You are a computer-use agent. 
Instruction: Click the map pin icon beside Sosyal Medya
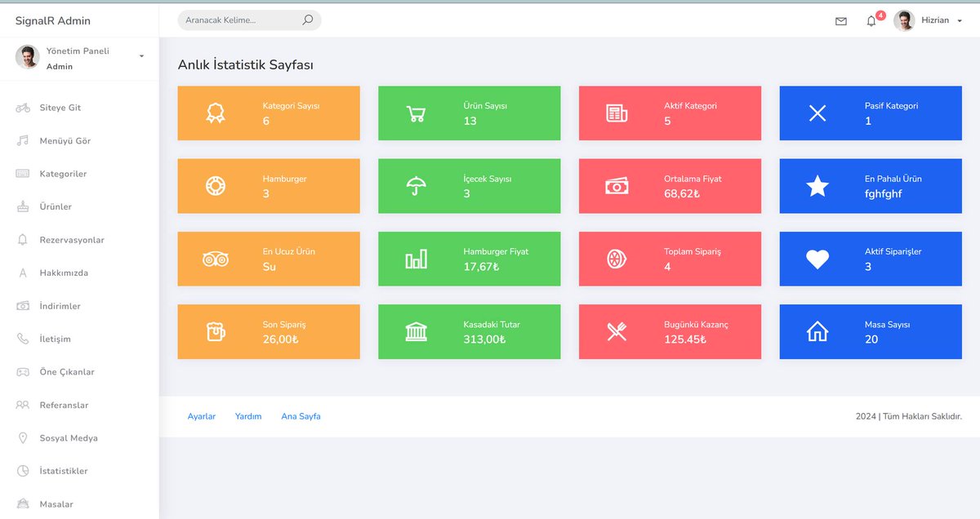23,438
